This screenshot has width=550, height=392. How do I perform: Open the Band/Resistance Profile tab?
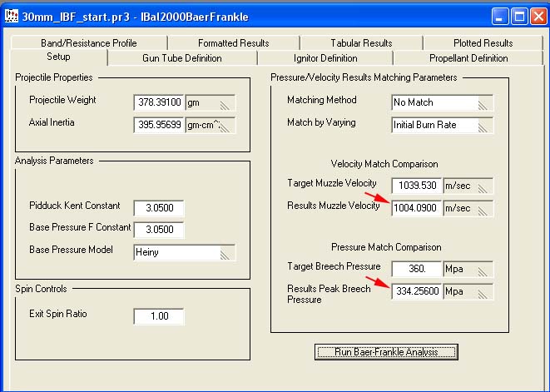click(x=87, y=42)
